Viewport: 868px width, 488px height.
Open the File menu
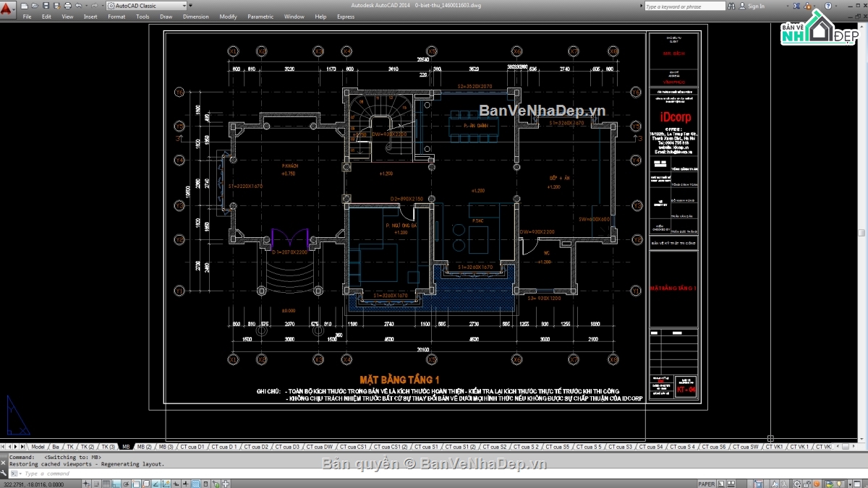click(27, 17)
